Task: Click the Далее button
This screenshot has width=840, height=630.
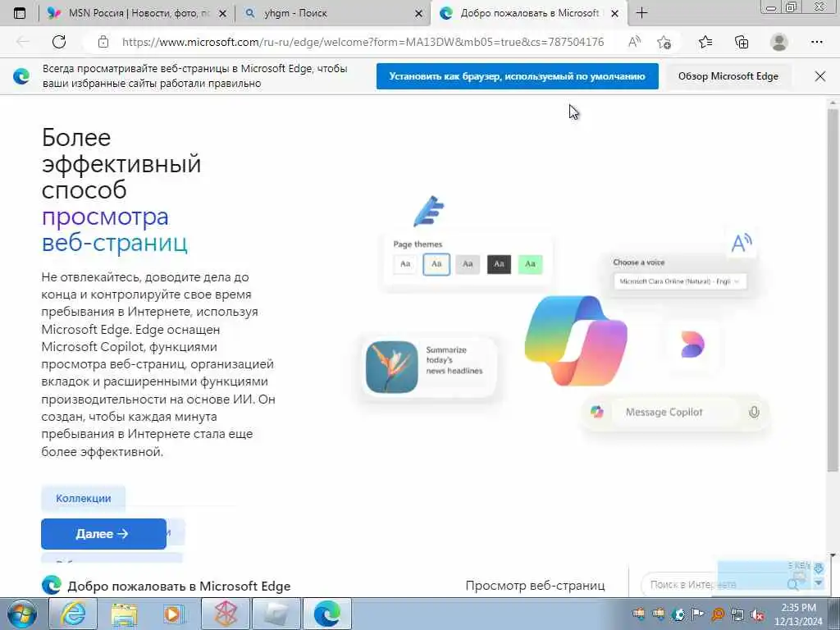Action: tap(103, 533)
